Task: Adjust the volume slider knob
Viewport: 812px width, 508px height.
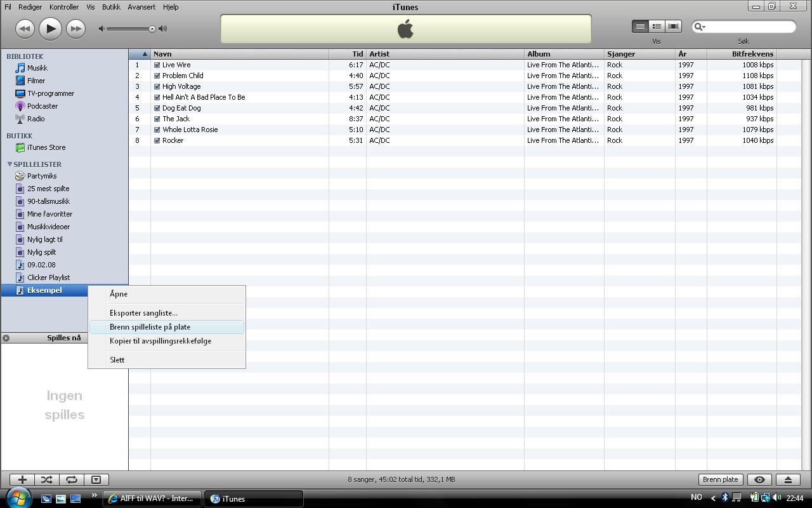Action: click(152, 29)
